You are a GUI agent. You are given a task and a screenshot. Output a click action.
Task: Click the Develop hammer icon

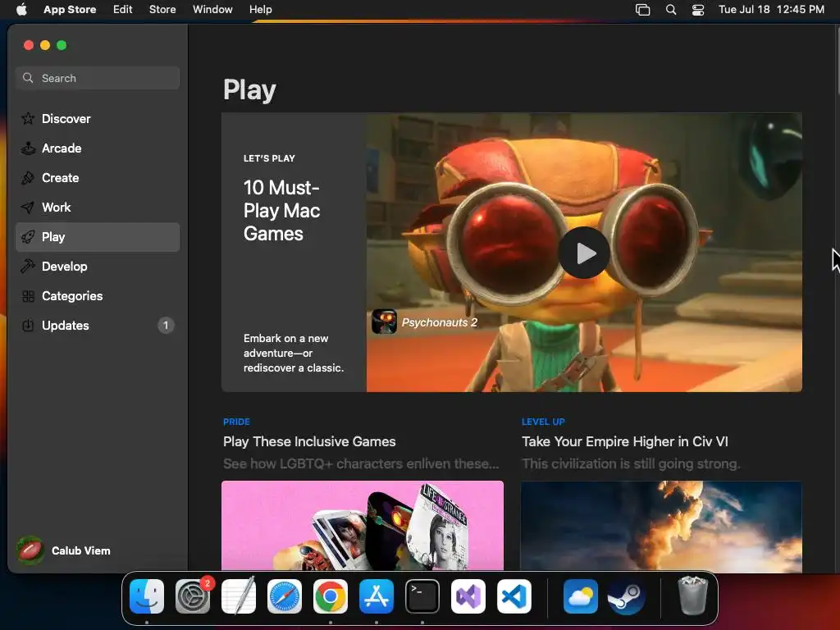[28, 267]
